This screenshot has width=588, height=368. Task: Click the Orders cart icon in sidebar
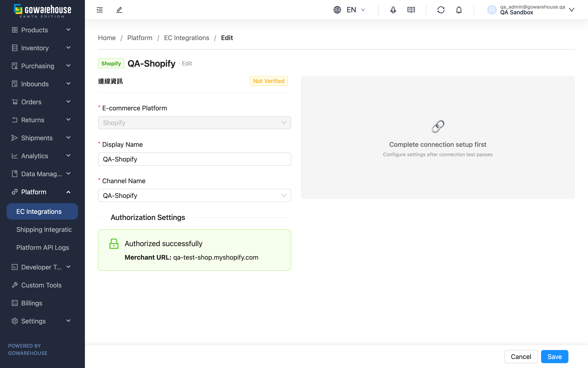[x=14, y=102]
